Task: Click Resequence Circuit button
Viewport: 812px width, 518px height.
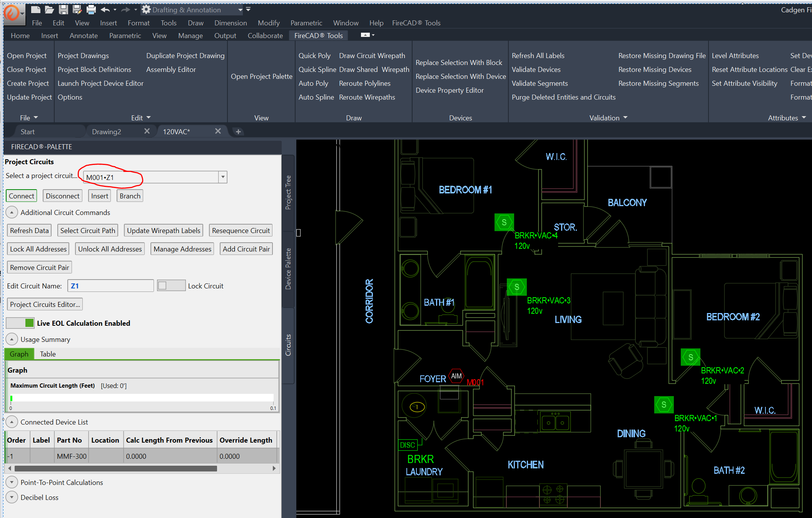Action: pos(241,230)
